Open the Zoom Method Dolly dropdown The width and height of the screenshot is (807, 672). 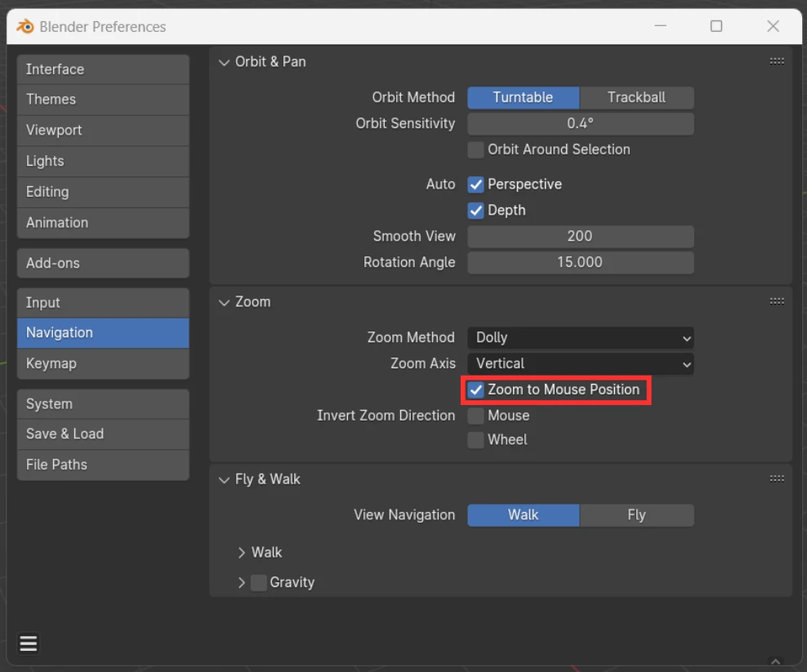(581, 338)
